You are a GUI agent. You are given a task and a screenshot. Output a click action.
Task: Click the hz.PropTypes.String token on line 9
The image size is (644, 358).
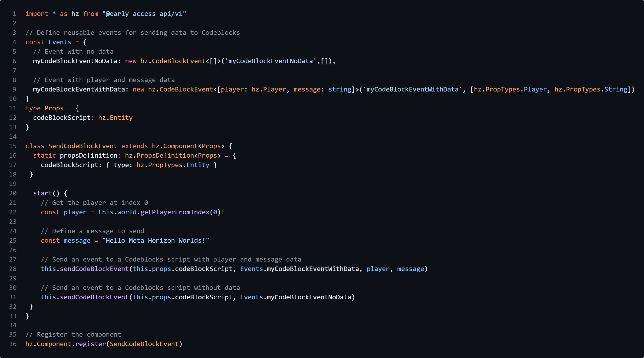coord(591,89)
